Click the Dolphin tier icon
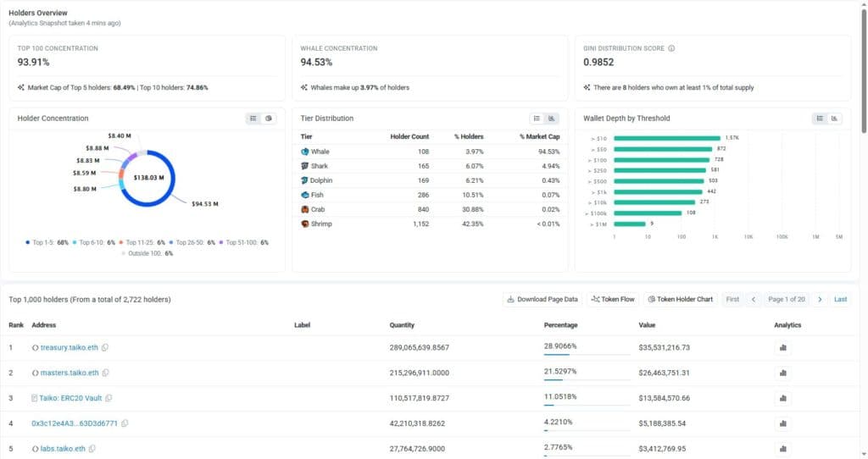This screenshot has width=868, height=459. tap(304, 180)
